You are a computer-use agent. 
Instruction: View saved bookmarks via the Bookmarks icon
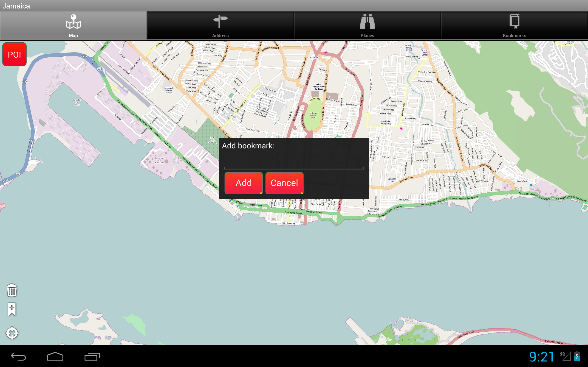[515, 22]
